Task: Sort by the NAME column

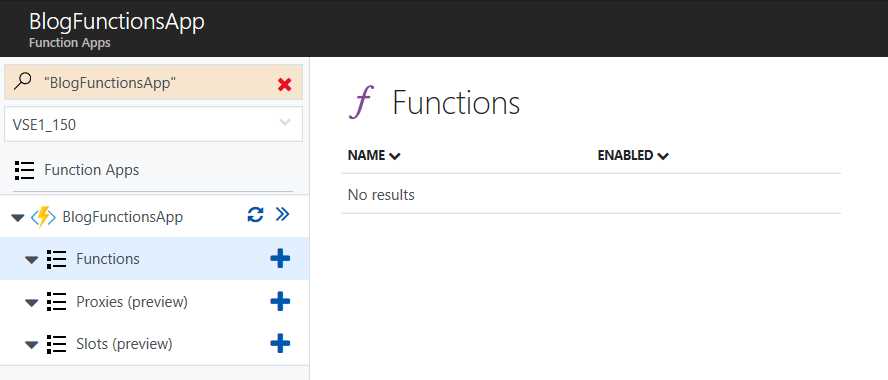Action: (x=374, y=155)
